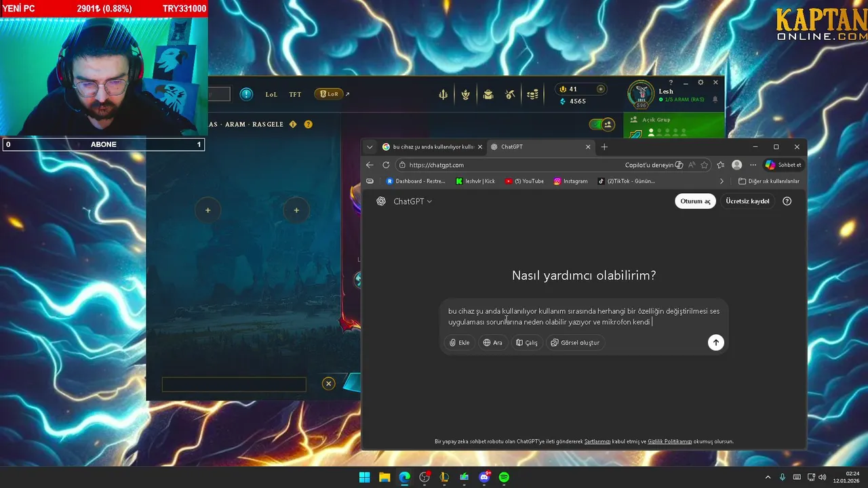The height and width of the screenshot is (488, 868).
Task: Open the laurel rewards icon in League client
Action: click(465, 95)
